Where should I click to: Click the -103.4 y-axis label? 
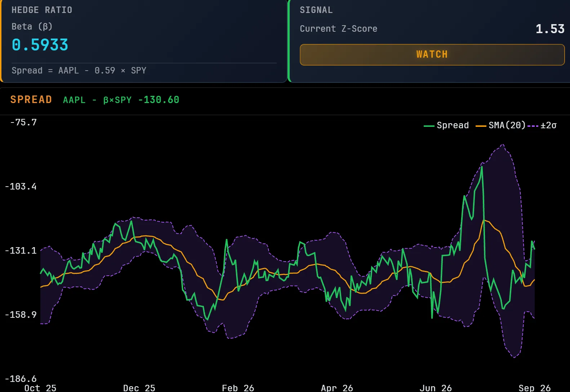point(21,187)
